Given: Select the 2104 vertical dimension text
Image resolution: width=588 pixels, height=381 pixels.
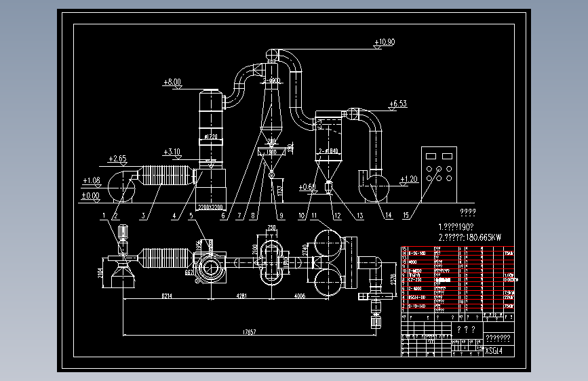Looking at the screenshot, I should tap(100, 273).
